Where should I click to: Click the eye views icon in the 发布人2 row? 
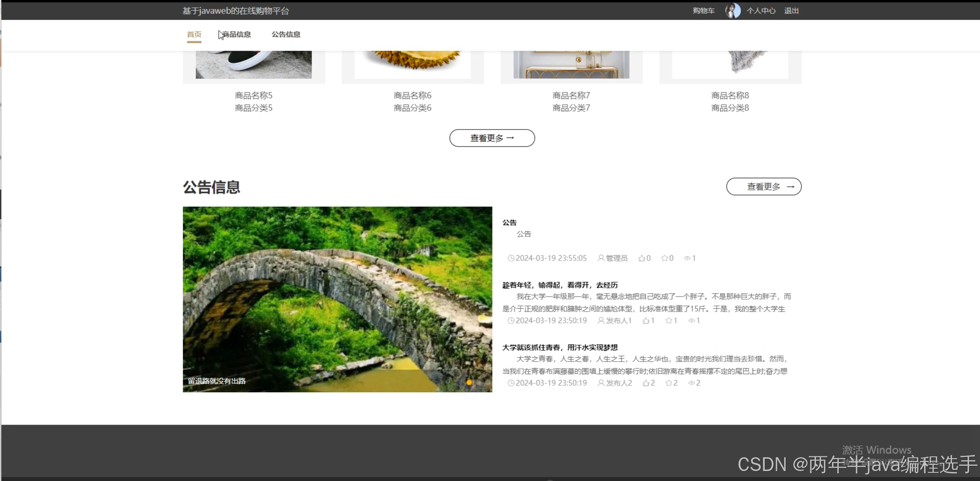(x=691, y=383)
